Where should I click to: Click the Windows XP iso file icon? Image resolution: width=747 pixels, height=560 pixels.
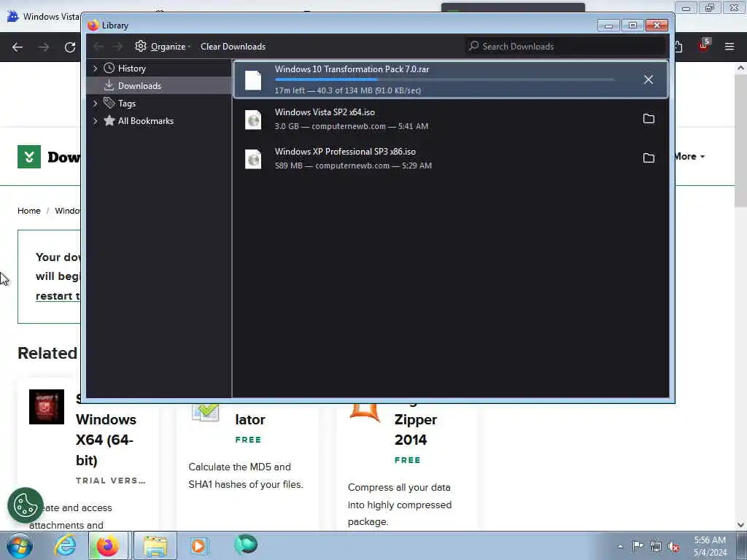(253, 159)
